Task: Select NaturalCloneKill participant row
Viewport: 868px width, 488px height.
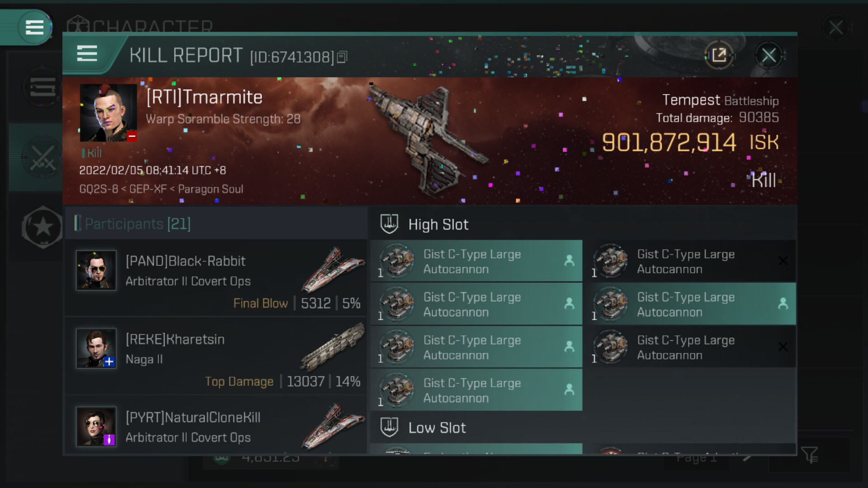Action: click(216, 427)
